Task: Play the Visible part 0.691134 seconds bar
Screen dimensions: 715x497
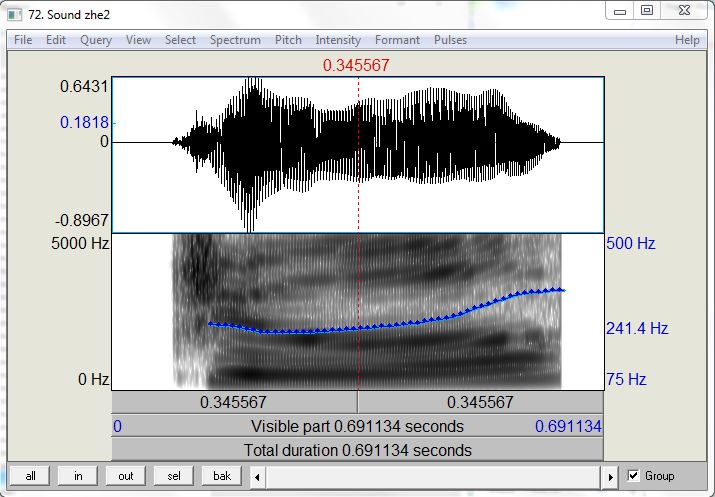Action: pos(358,426)
